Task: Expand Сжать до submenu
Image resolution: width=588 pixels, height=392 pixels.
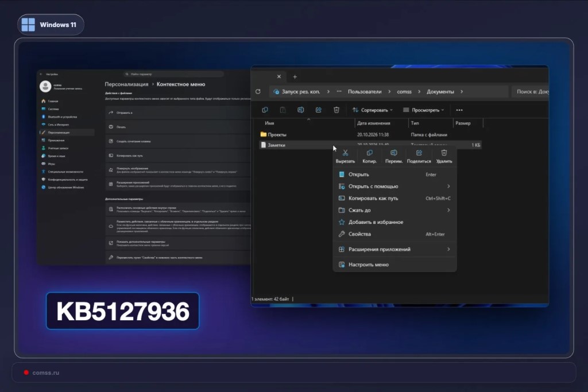Action: point(394,210)
